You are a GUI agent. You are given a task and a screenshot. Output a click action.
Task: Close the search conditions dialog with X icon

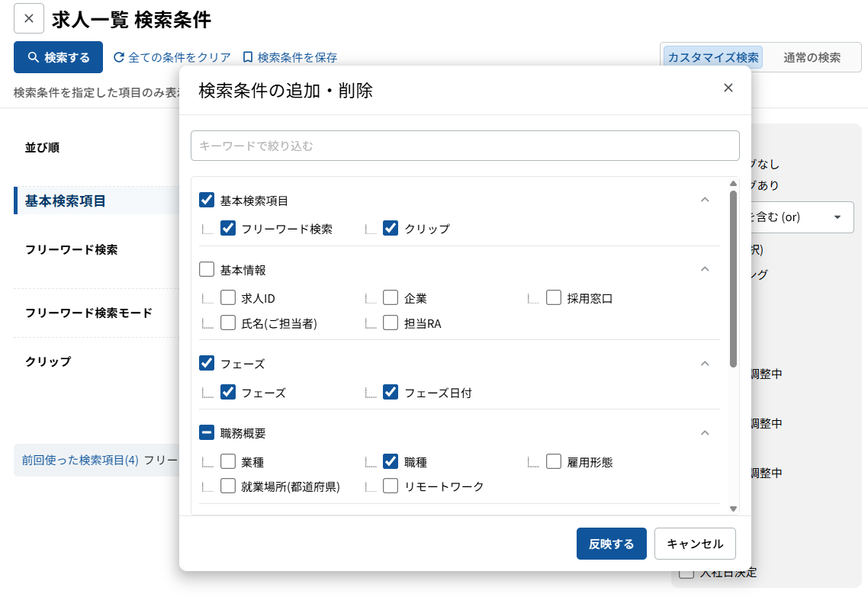(728, 88)
